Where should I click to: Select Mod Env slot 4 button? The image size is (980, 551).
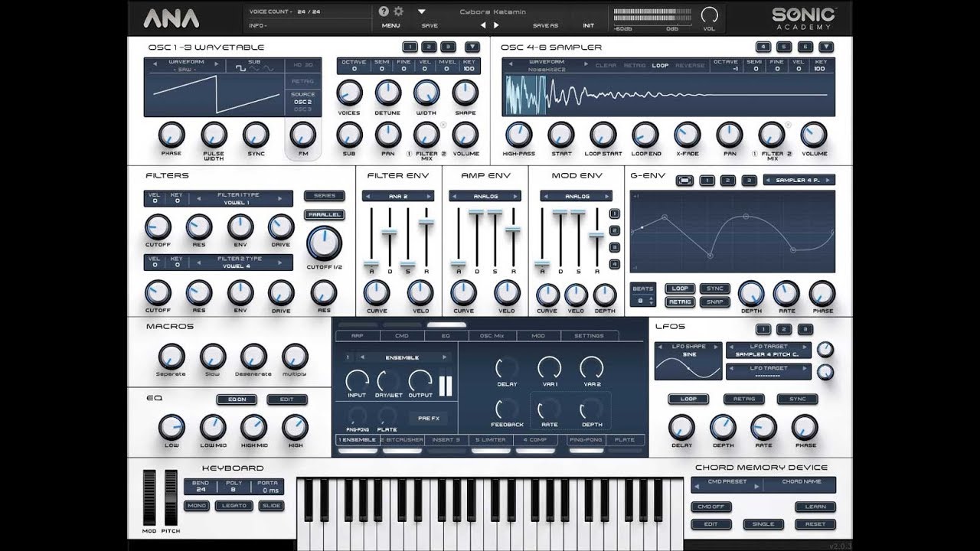[x=614, y=264]
